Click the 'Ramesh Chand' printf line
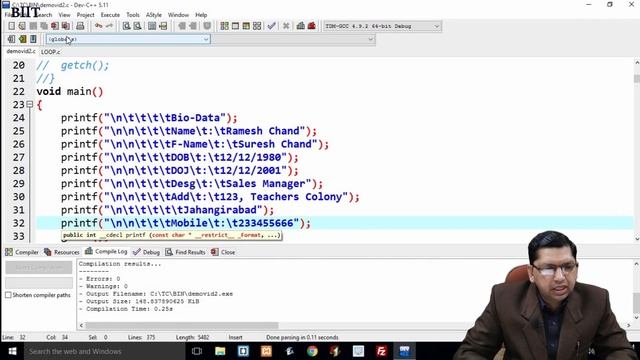This screenshot has height=360, width=640. (x=189, y=131)
